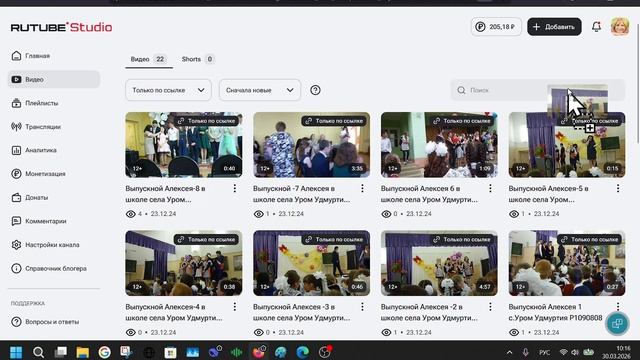This screenshot has height=360, width=640.
Task: Open three-dot menu for Выпускной Алексея-4
Action: click(x=235, y=307)
